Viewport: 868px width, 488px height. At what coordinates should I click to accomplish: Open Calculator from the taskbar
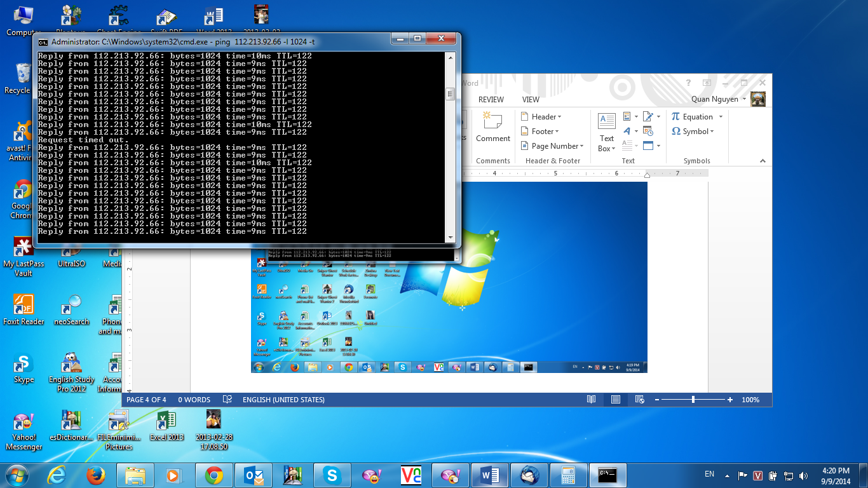(568, 475)
